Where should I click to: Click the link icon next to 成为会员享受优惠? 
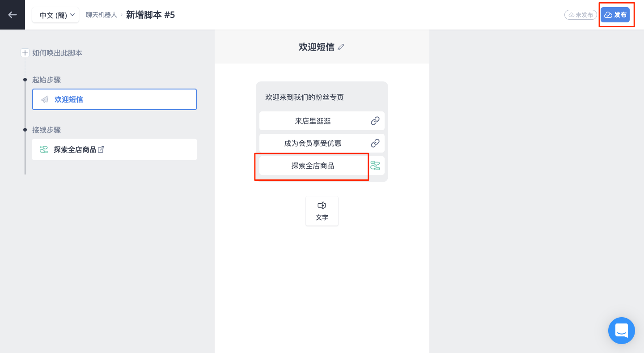375,143
